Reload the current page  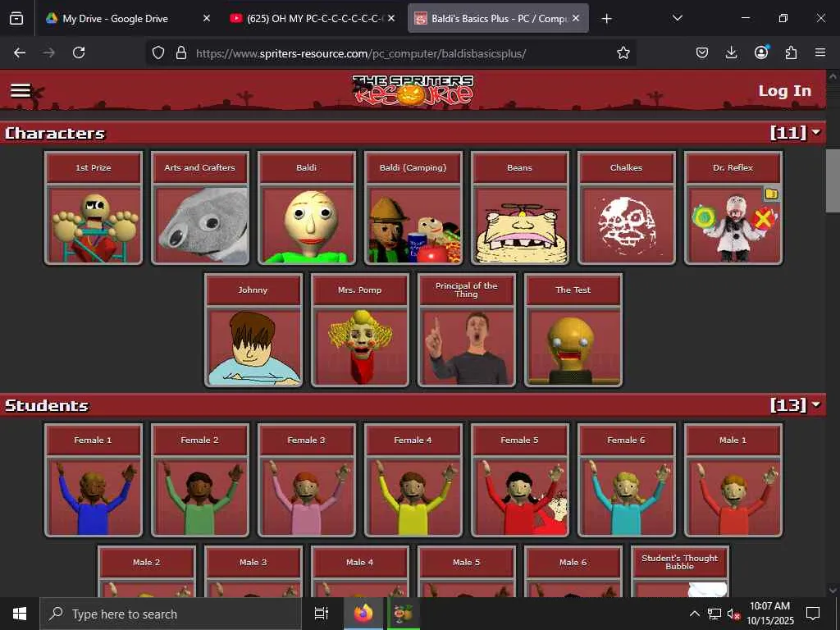(x=79, y=52)
